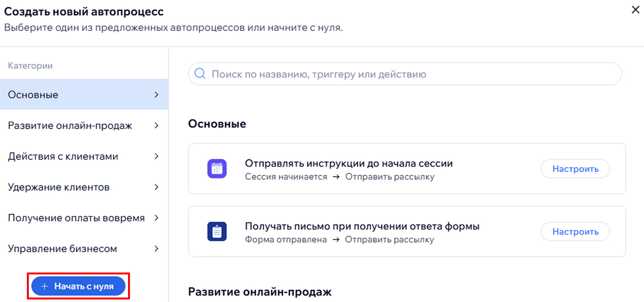
Task: Expand chevron beside Развитие онлайн-продаж
Action: point(157,125)
